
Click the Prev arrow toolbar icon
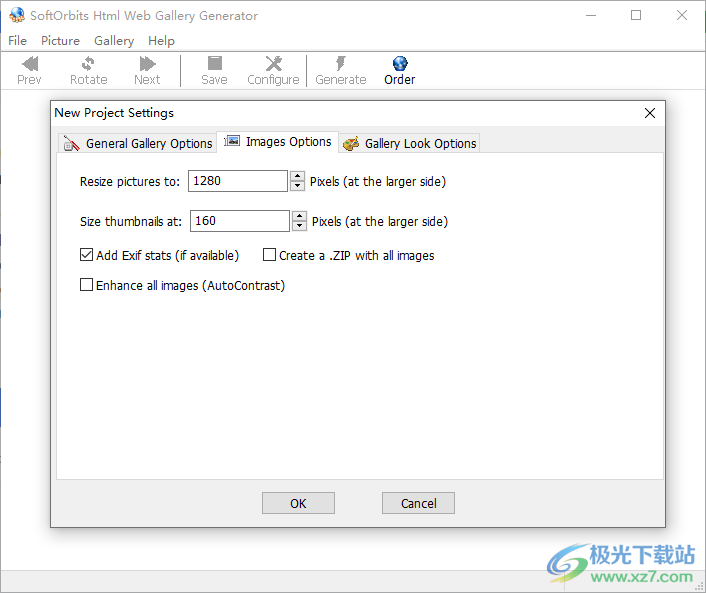point(30,64)
